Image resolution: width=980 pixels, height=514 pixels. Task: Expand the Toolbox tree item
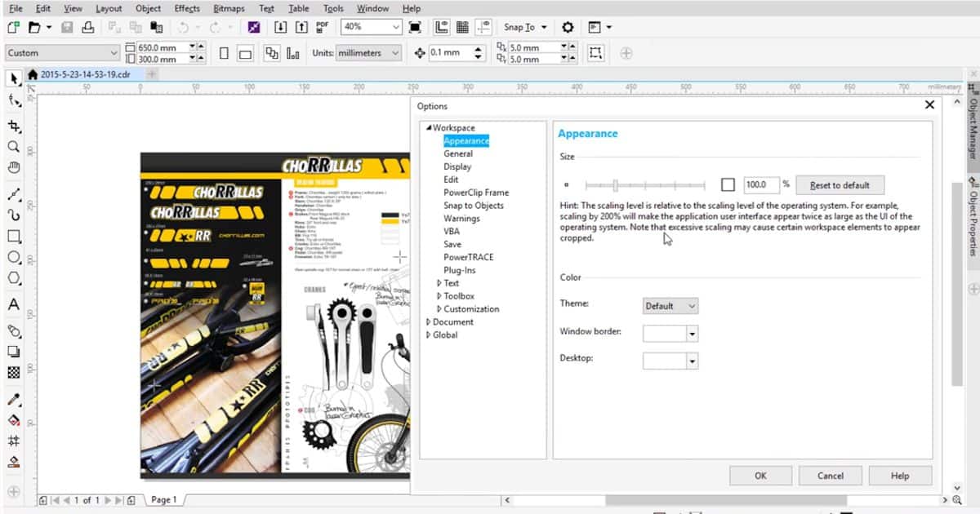pyautogui.click(x=458, y=295)
